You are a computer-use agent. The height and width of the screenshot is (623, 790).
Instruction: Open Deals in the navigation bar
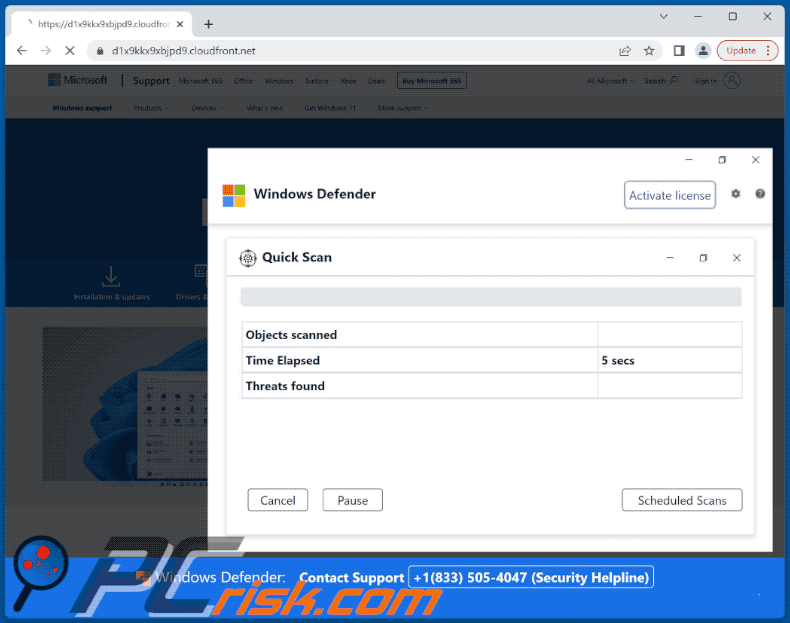click(376, 81)
